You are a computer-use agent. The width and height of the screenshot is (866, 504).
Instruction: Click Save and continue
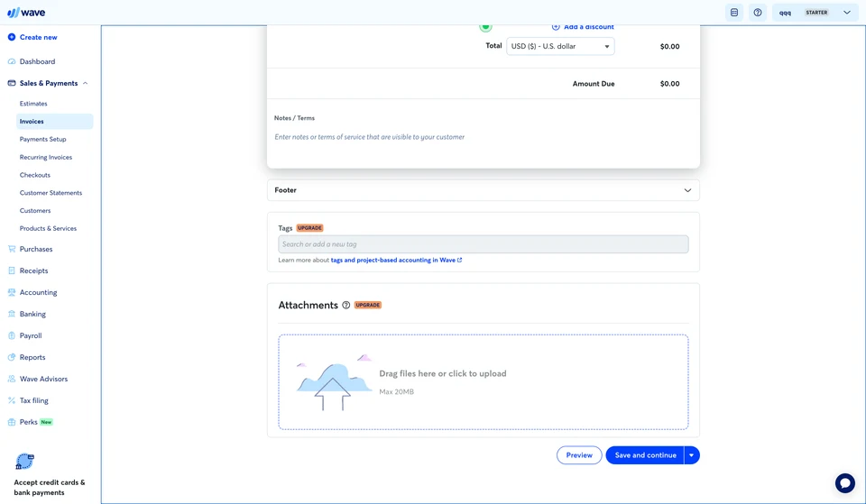(x=645, y=455)
